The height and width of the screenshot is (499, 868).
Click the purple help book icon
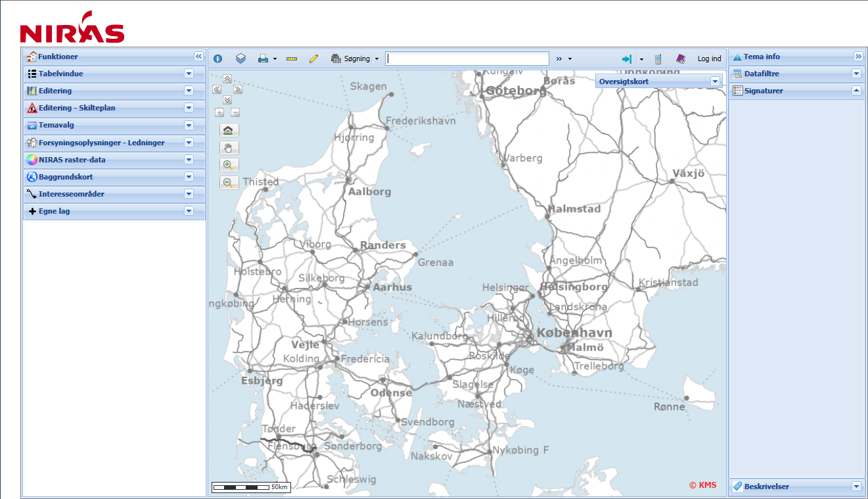(681, 59)
